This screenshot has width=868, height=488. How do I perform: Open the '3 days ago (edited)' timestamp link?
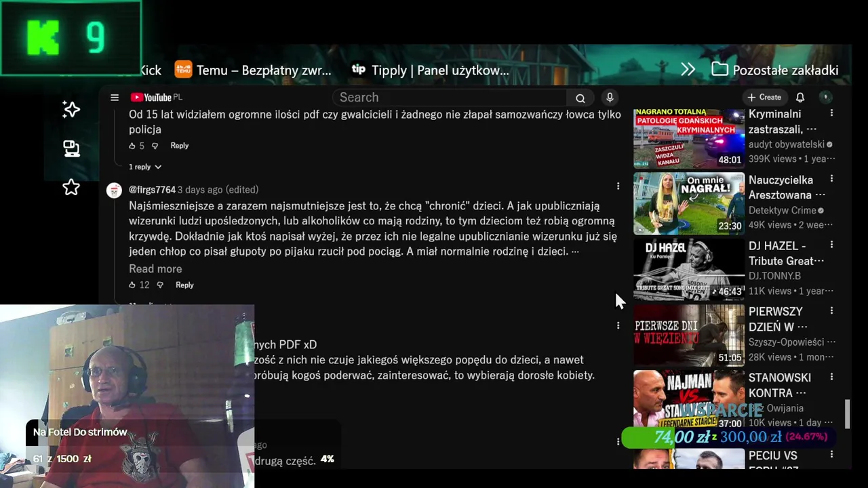(218, 190)
